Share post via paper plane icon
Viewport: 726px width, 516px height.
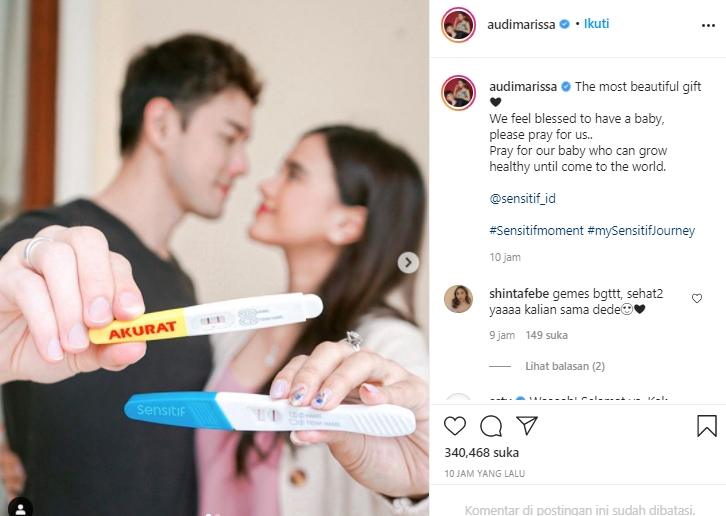tap(526, 425)
